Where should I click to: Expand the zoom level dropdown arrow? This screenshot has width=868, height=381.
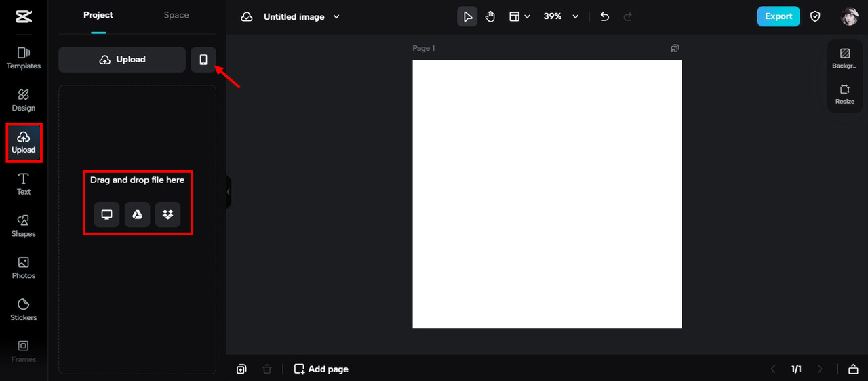coord(576,16)
